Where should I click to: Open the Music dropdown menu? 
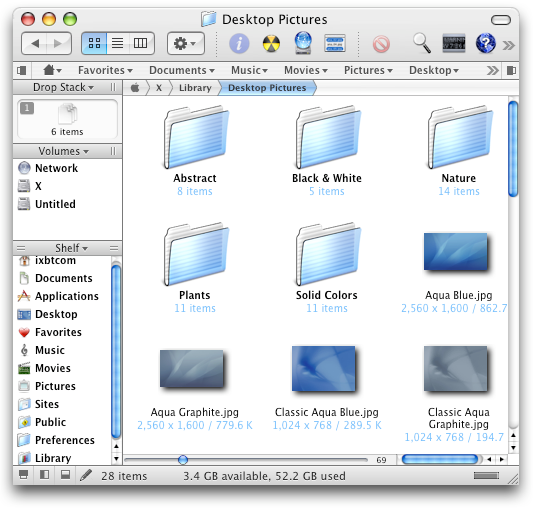coord(249,70)
